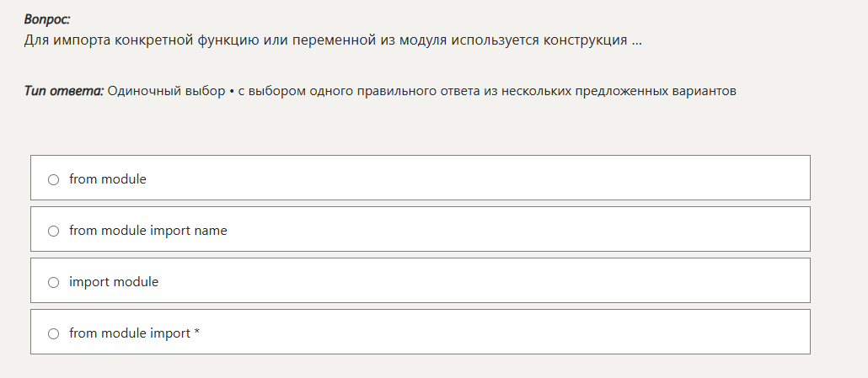Click the "Вопрос:" heading

(x=47, y=19)
